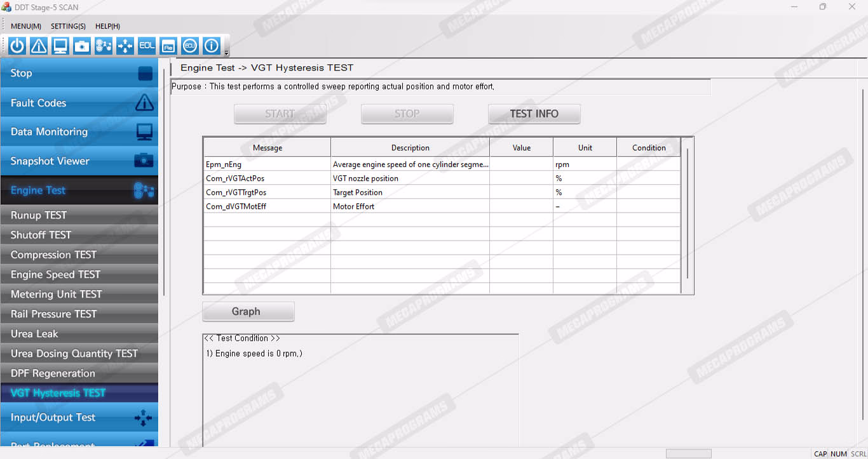Open the MENU(M) menu
The height and width of the screenshot is (459, 868).
click(x=26, y=26)
